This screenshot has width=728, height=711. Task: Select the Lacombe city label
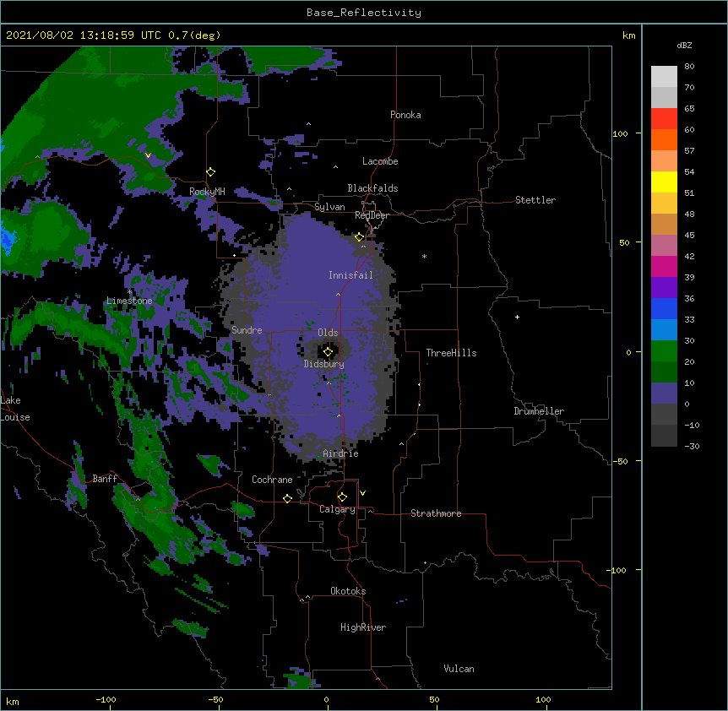[380, 161]
